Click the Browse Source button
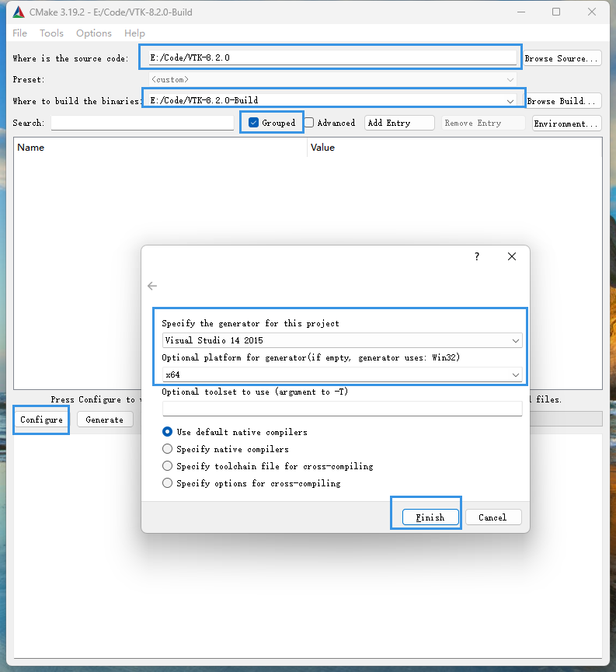Screen dimensions: 616x672 (x=562, y=58)
